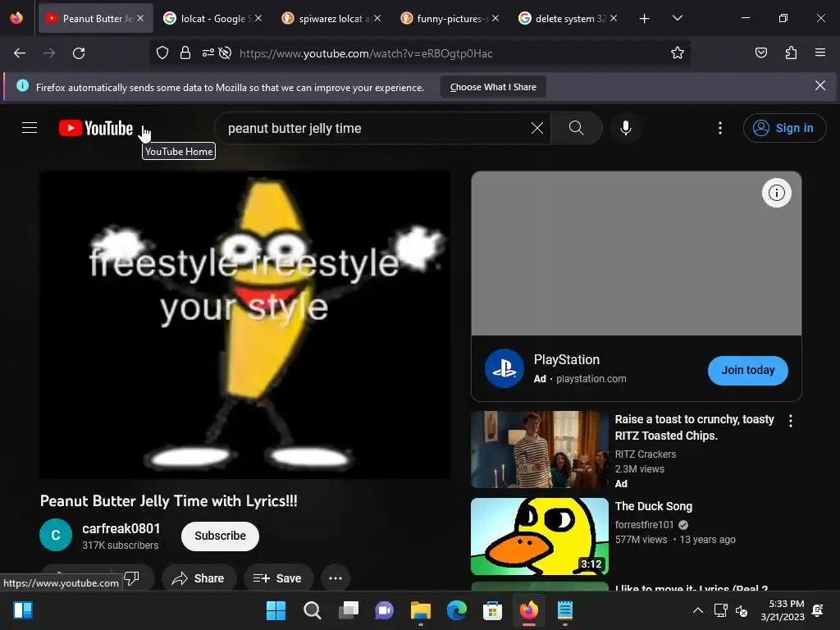Reload the current page

pyautogui.click(x=79, y=53)
